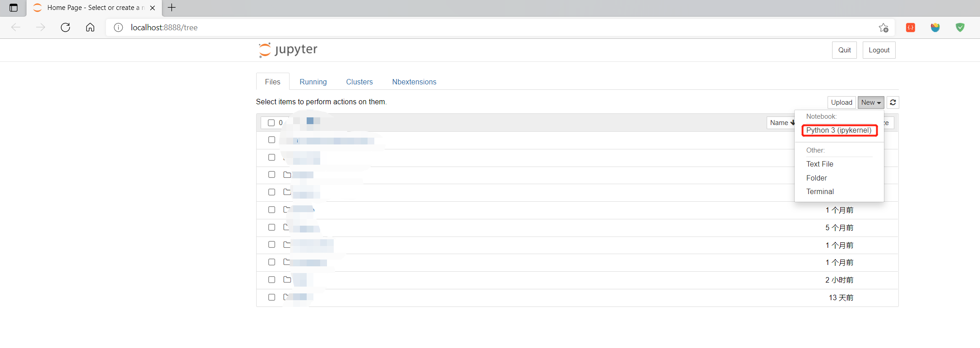Image resolution: width=980 pixels, height=348 pixels.
Task: Open the red curly-braces extension
Action: 911,28
